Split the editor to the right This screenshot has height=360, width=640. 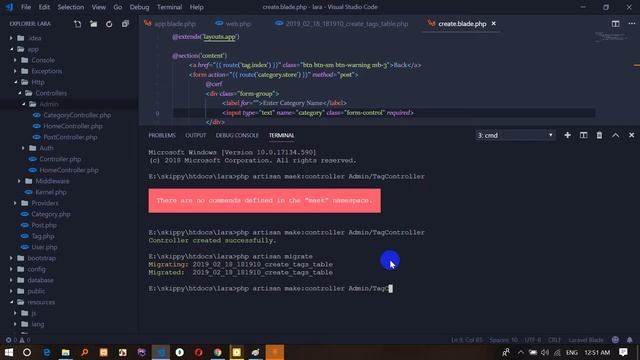coord(616,24)
